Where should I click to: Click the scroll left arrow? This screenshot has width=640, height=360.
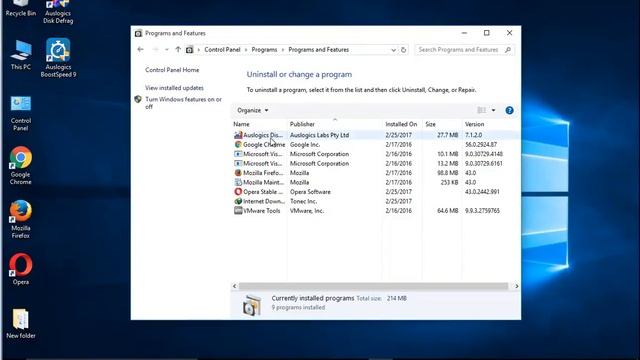(x=234, y=286)
